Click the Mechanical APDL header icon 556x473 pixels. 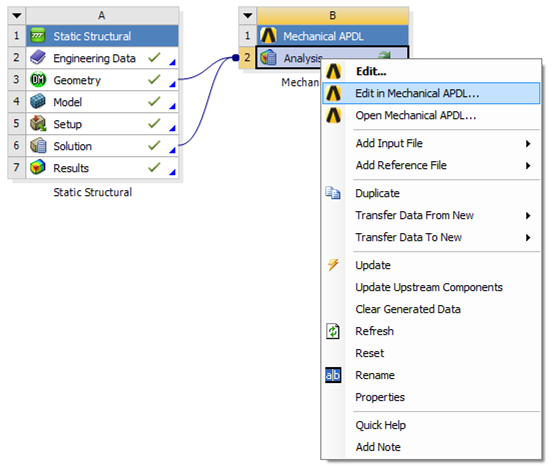pos(268,35)
